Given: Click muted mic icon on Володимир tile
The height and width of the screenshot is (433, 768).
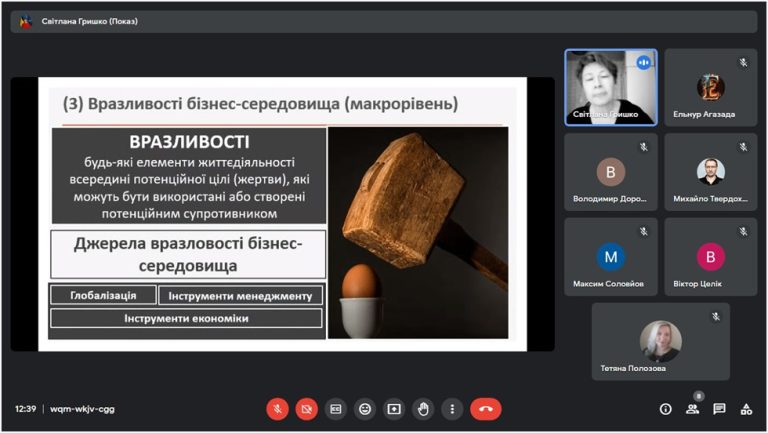Looking at the screenshot, I should point(644,147).
